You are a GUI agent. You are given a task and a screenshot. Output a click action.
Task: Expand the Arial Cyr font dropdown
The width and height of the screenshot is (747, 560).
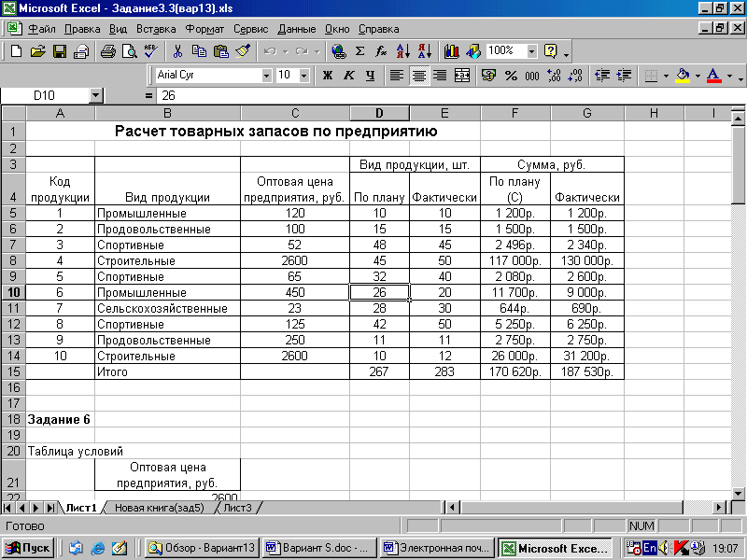(x=266, y=76)
